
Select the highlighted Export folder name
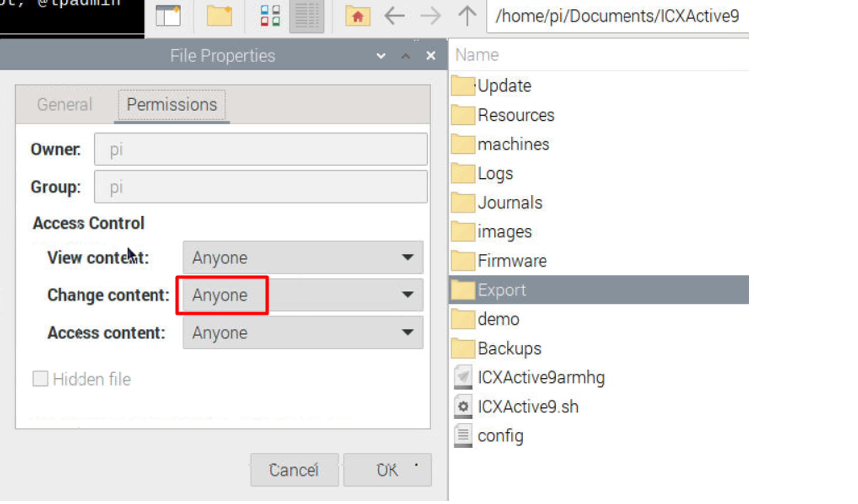point(501,290)
